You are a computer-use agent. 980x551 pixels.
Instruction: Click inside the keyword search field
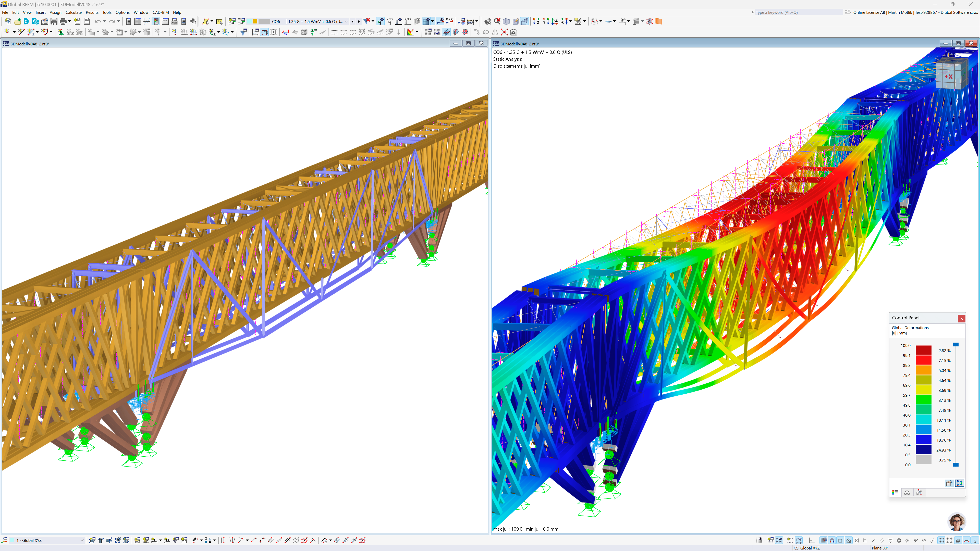[x=795, y=12]
